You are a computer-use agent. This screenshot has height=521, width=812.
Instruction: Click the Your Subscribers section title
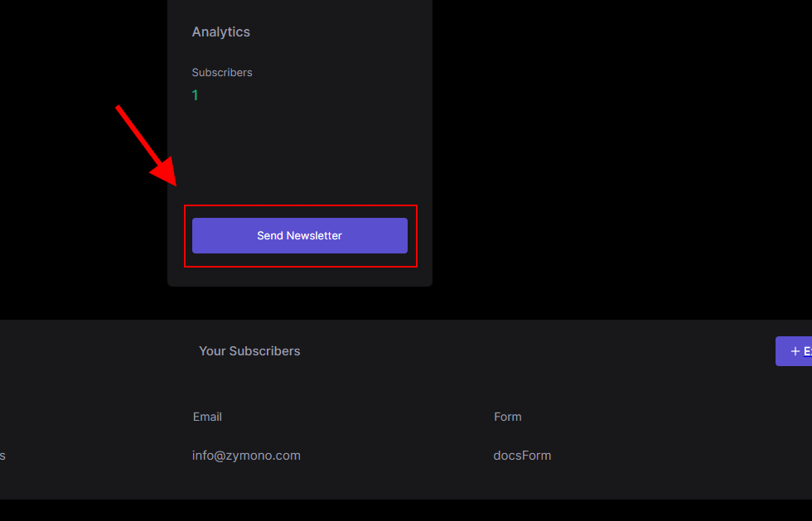(x=249, y=351)
